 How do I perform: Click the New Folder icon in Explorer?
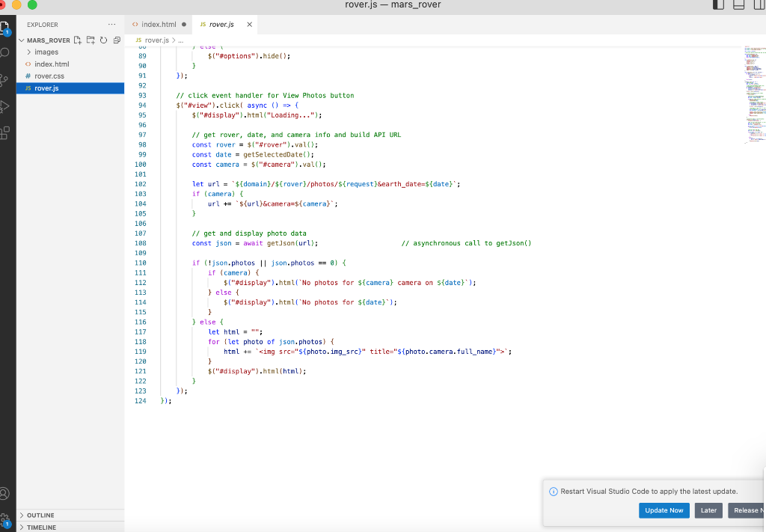point(91,40)
